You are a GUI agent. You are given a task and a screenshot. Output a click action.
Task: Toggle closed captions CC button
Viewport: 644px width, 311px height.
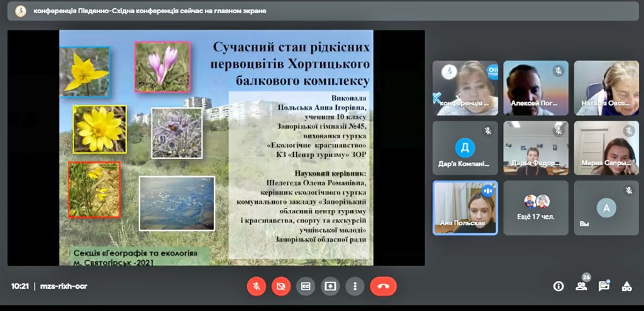[306, 286]
